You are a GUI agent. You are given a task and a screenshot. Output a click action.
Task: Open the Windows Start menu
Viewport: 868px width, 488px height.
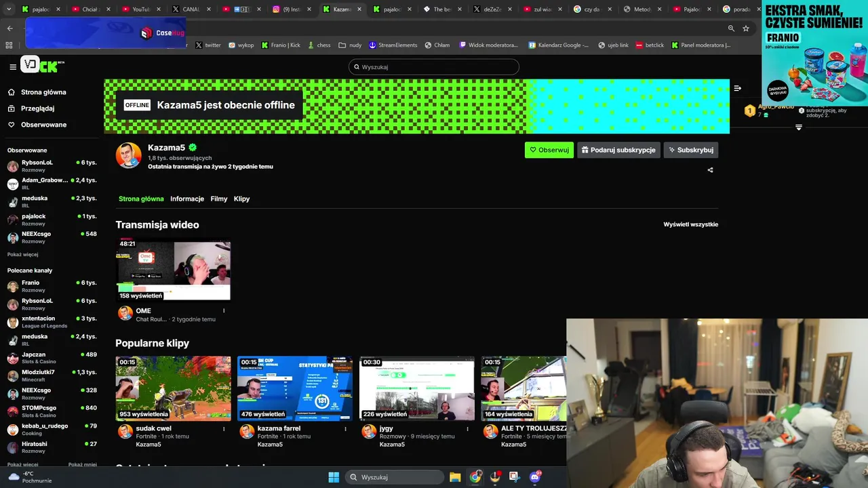tap(334, 477)
